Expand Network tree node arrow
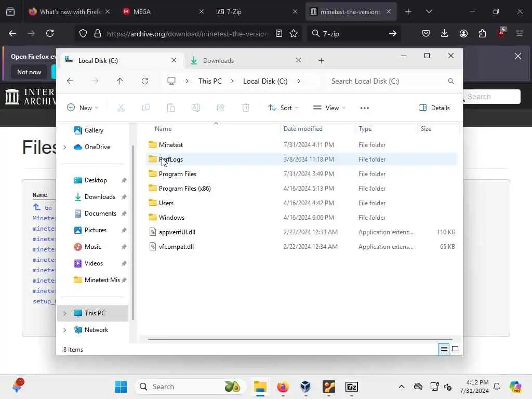Image resolution: width=532 pixels, height=399 pixels. (65, 330)
